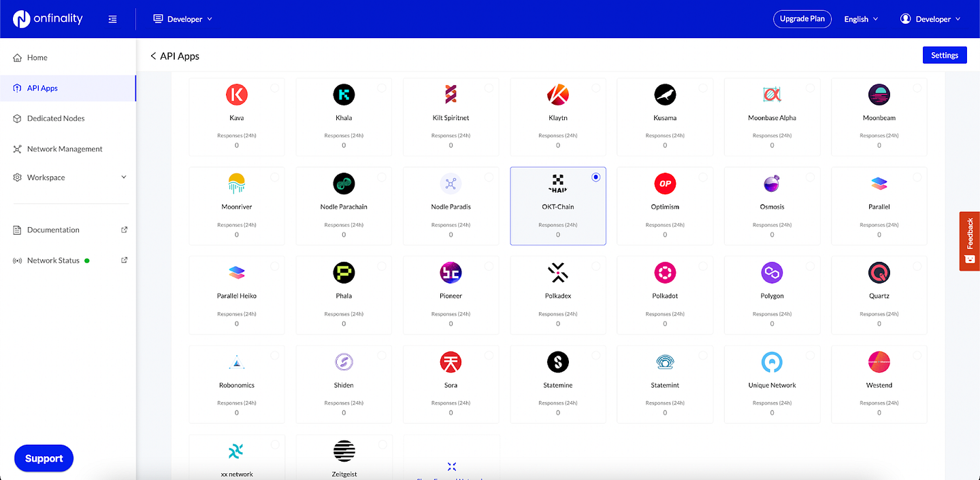Click the OKT-Chain logo
The image size is (980, 480).
click(x=558, y=184)
